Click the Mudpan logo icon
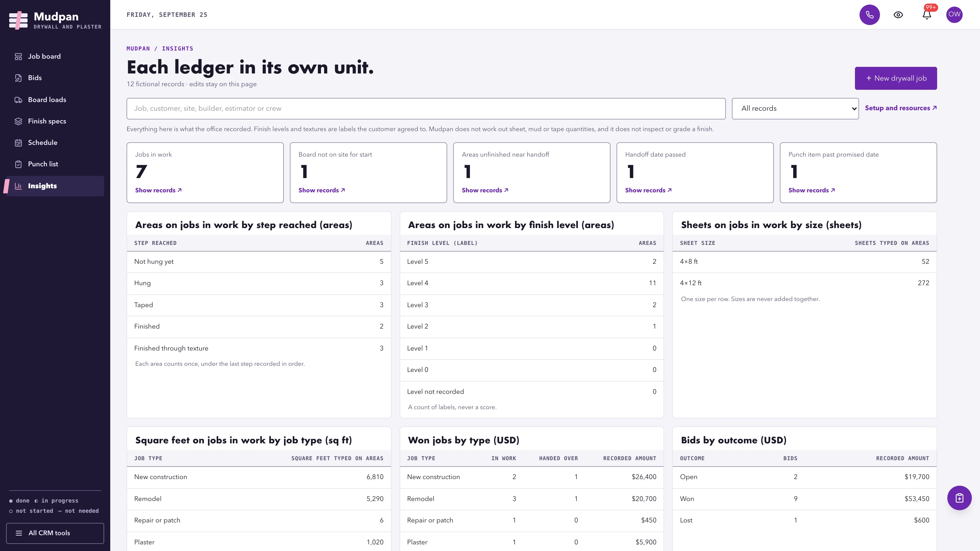The image size is (980, 551). click(x=18, y=20)
